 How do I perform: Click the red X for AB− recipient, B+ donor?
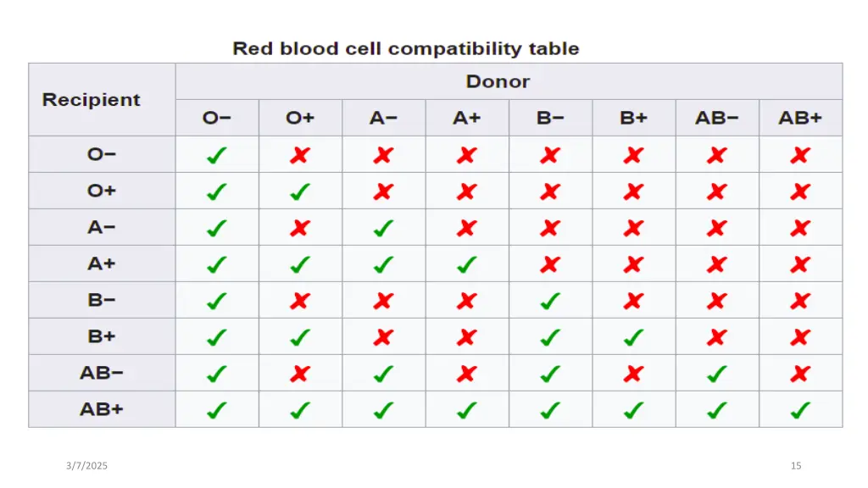[633, 374]
